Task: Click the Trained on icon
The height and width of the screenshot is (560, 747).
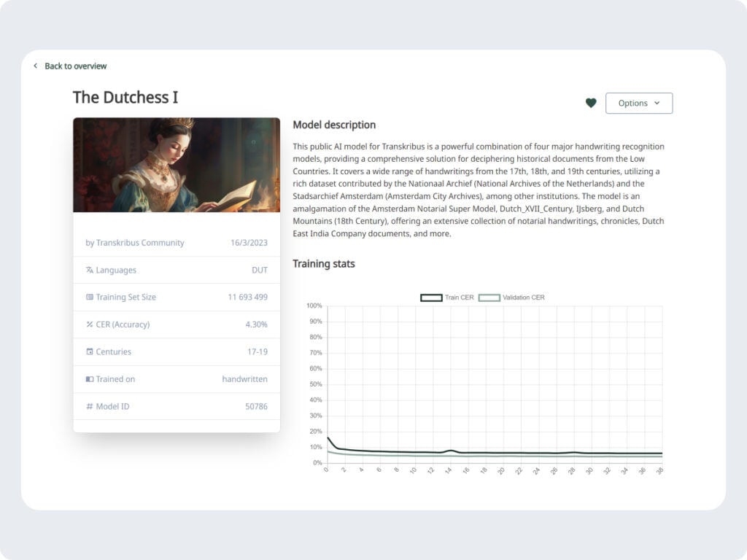Action: coord(90,379)
